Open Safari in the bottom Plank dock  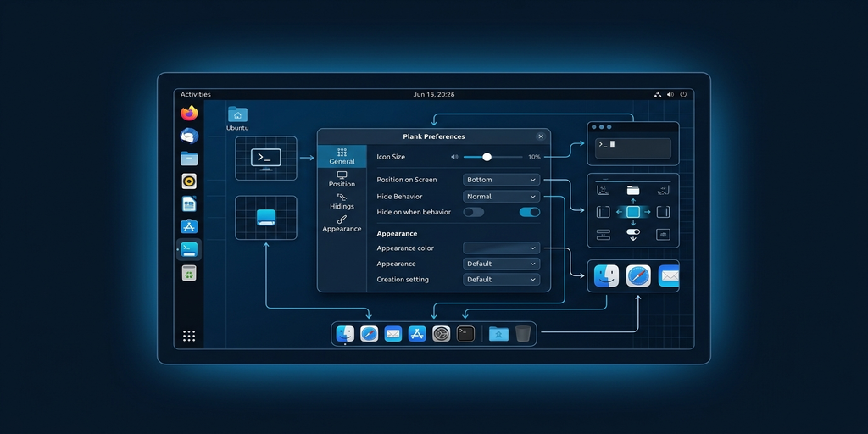(369, 334)
